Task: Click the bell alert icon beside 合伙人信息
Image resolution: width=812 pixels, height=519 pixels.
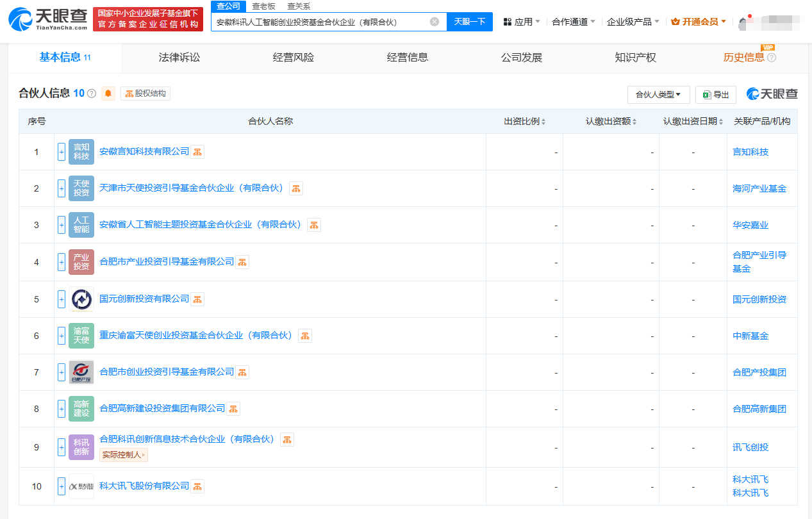Action: pos(108,94)
